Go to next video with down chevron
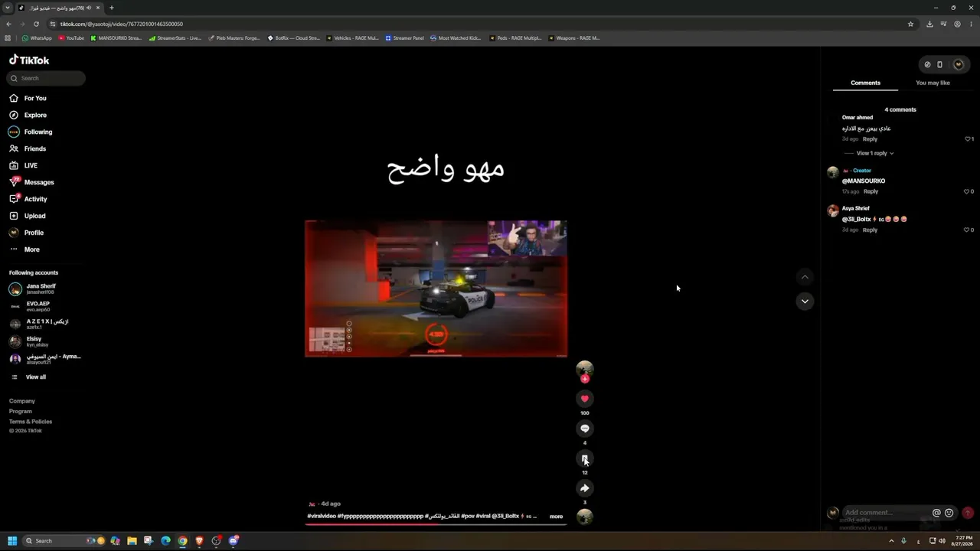 point(805,302)
